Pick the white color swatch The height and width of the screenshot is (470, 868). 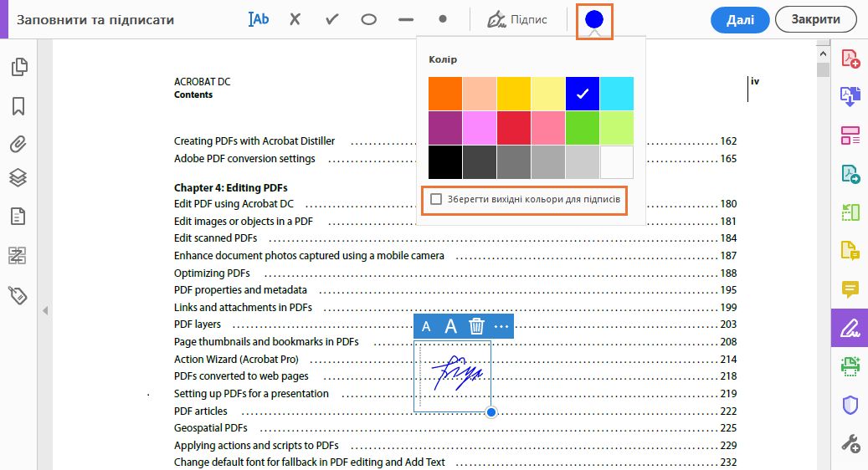point(617,162)
